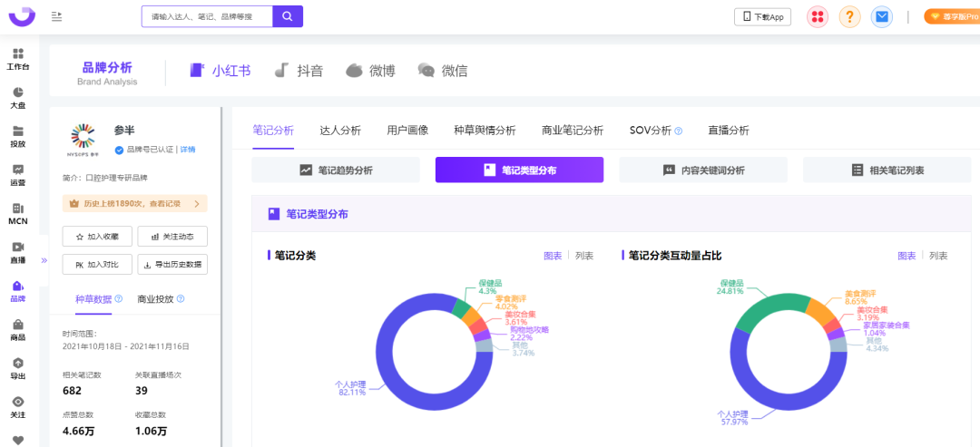Viewport: 980px width, 447px height.
Task: Switch platform to 抖音
Action: pos(299,71)
